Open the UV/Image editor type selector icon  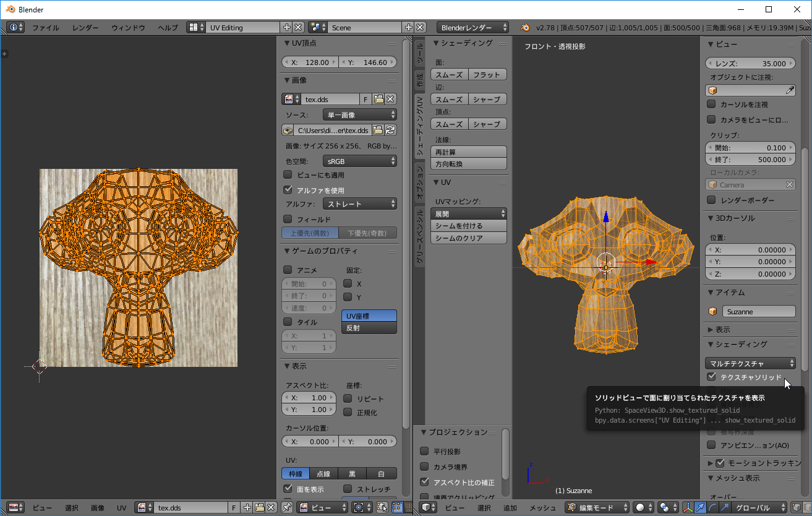(17, 507)
